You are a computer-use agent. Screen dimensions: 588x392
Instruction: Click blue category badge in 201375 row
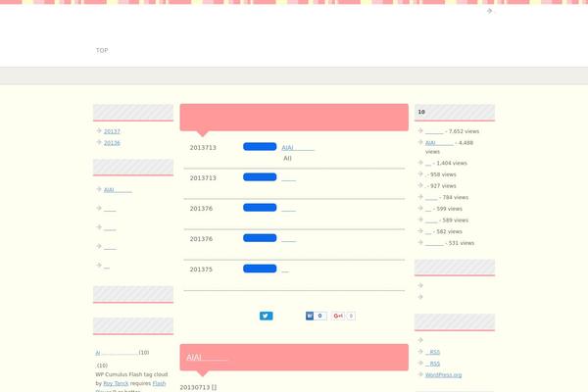pos(260,269)
